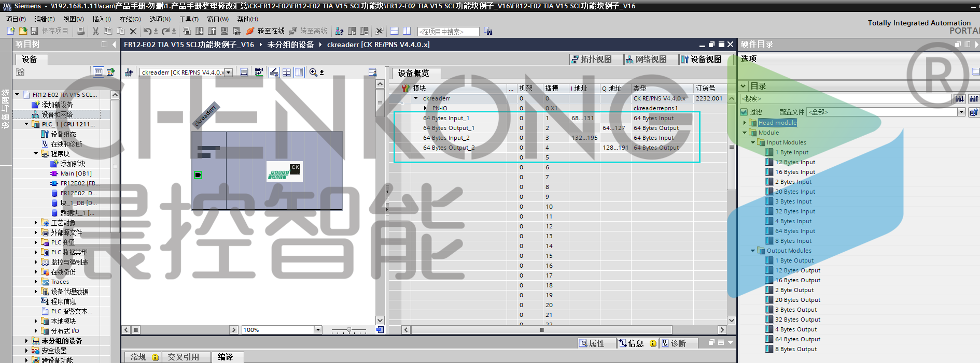This screenshot has height=363, width=980.
Task: Click the print icon in main toolbar
Action: (x=80, y=31)
